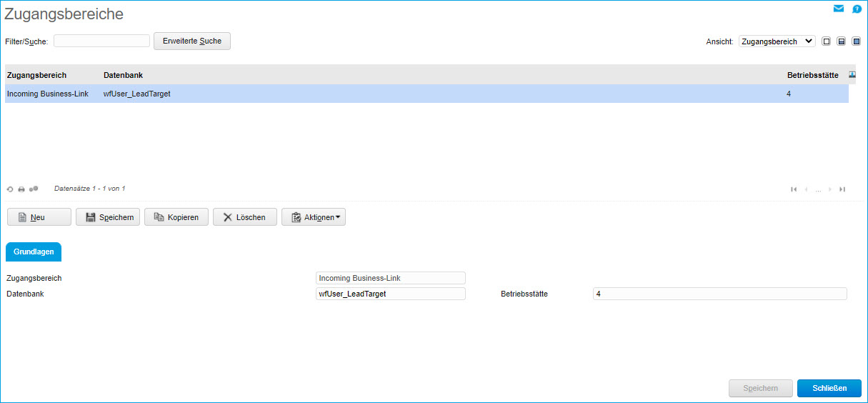Viewport: 868px width, 403px height.
Task: Focus the Filter/Suche input field
Action: [x=101, y=41]
